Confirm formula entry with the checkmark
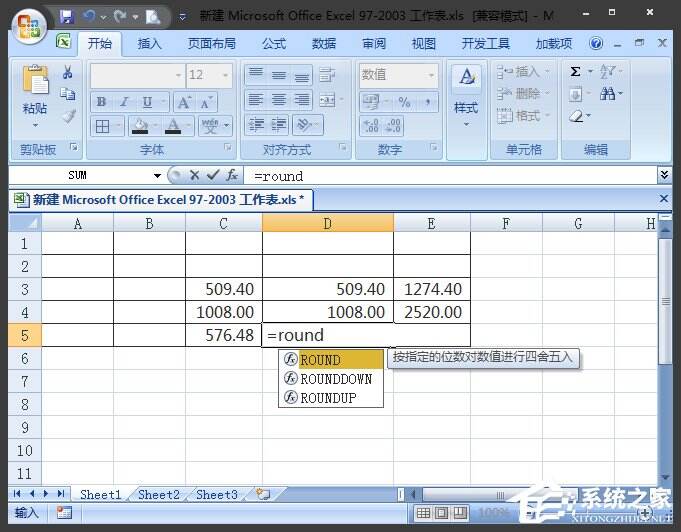 tap(212, 175)
